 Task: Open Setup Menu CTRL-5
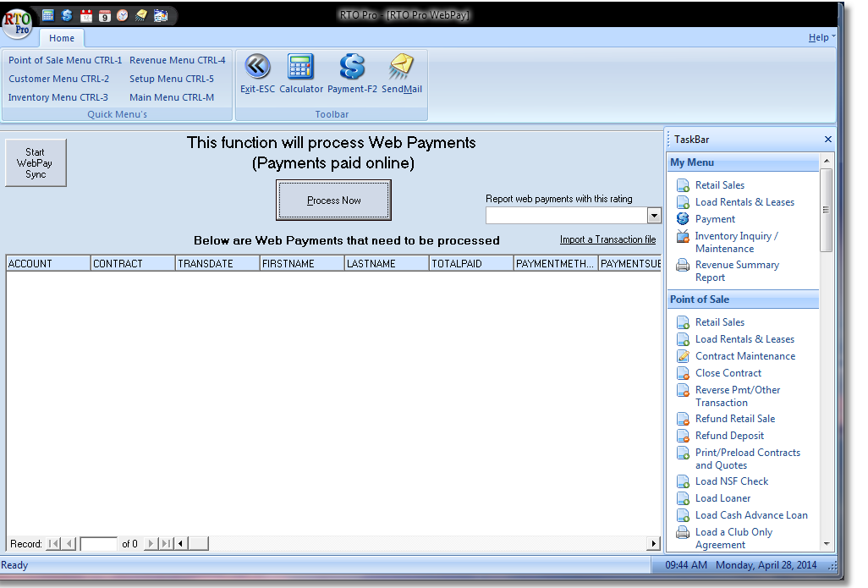pyautogui.click(x=172, y=79)
